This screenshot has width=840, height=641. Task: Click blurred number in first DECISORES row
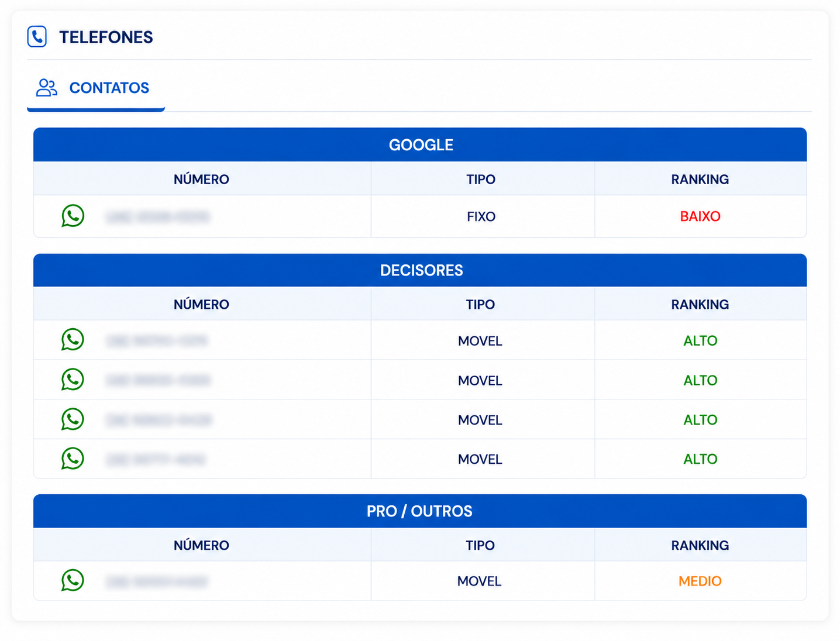(x=157, y=340)
